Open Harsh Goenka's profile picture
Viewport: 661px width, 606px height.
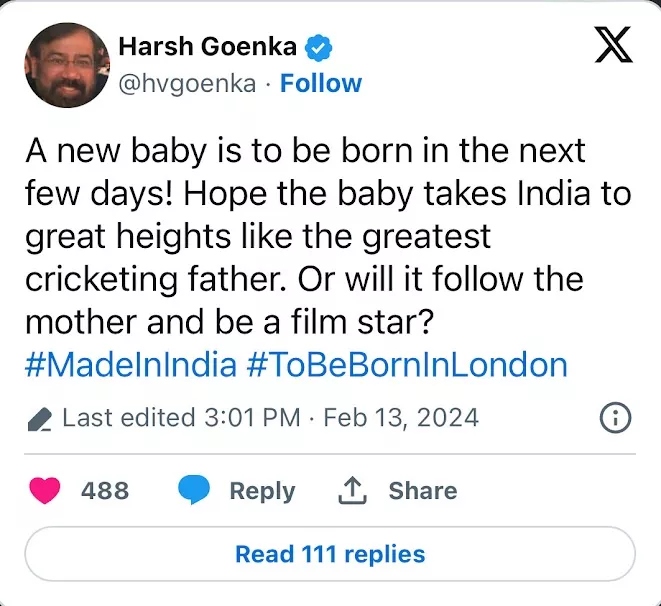(66, 65)
